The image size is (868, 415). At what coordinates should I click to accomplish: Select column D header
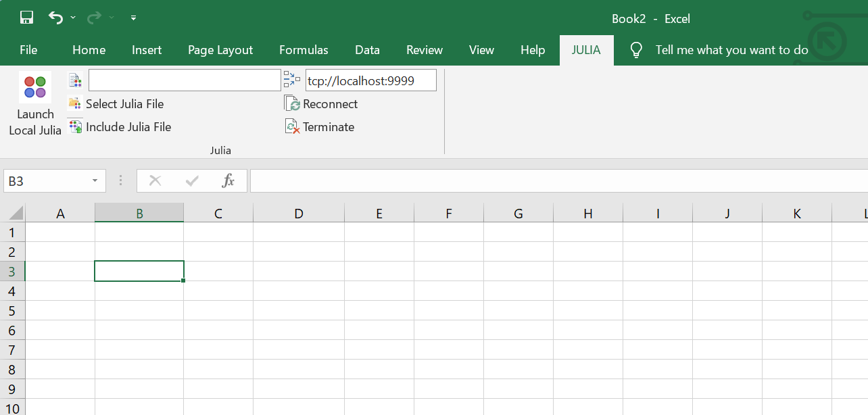(x=299, y=214)
